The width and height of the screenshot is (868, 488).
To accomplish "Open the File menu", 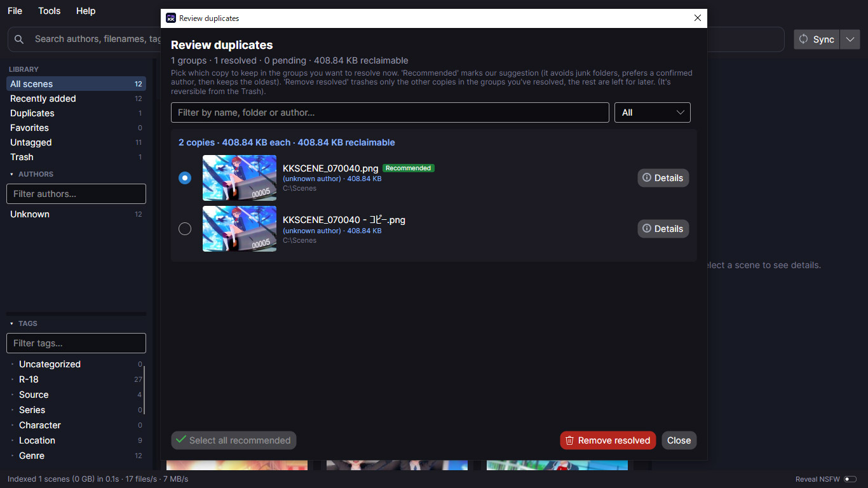I will [15, 11].
